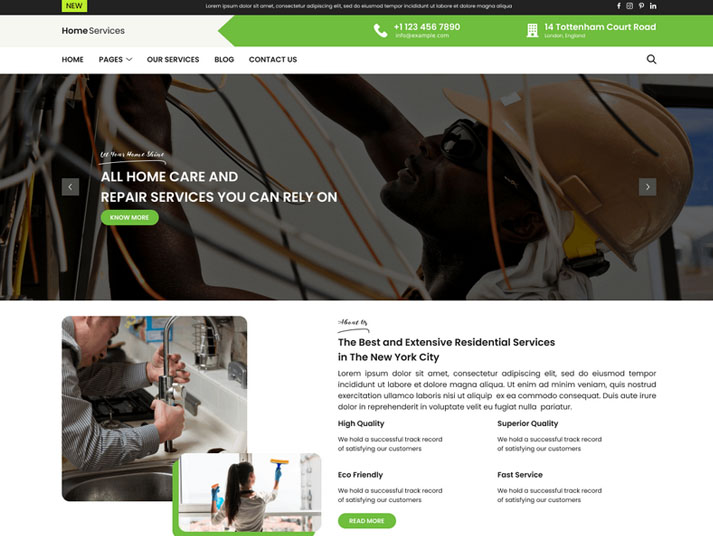Click the Read More button

coord(367,521)
